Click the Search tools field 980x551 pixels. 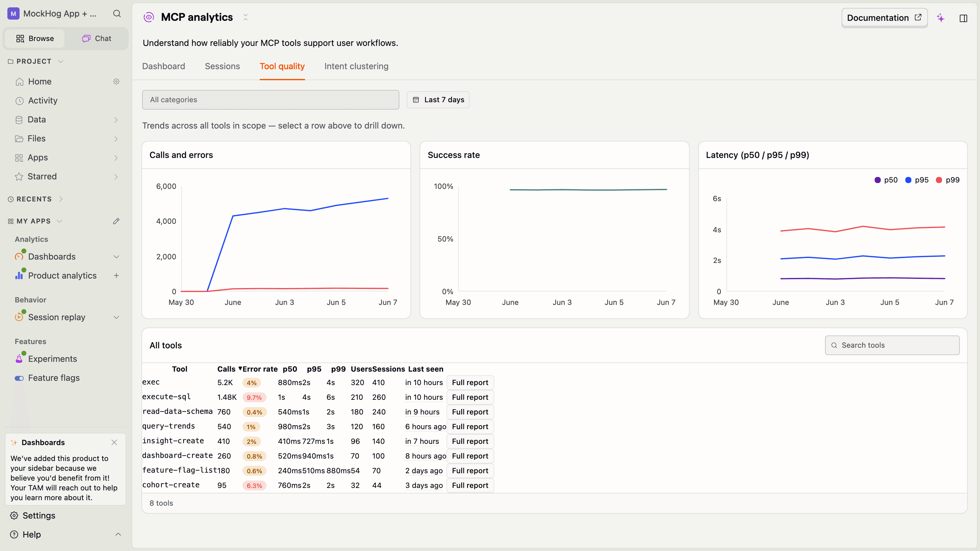coord(892,345)
